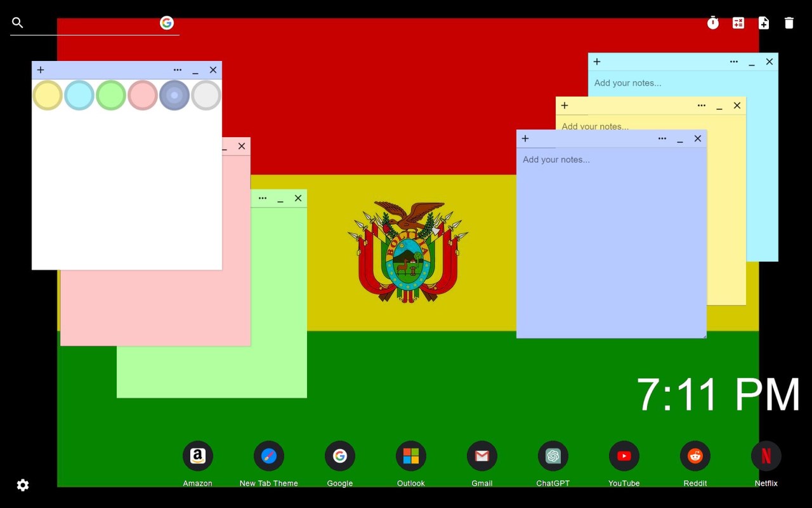
Task: Close the periwinkle note
Action: point(698,138)
